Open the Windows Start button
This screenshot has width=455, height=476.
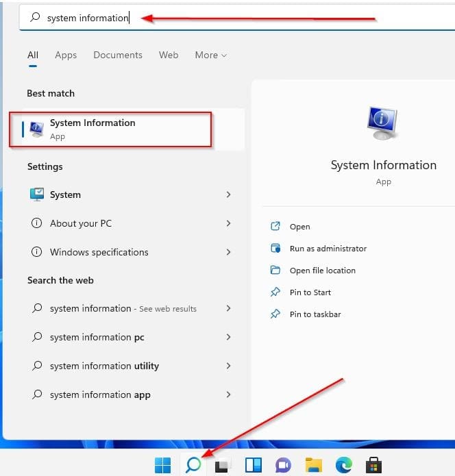[163, 466]
